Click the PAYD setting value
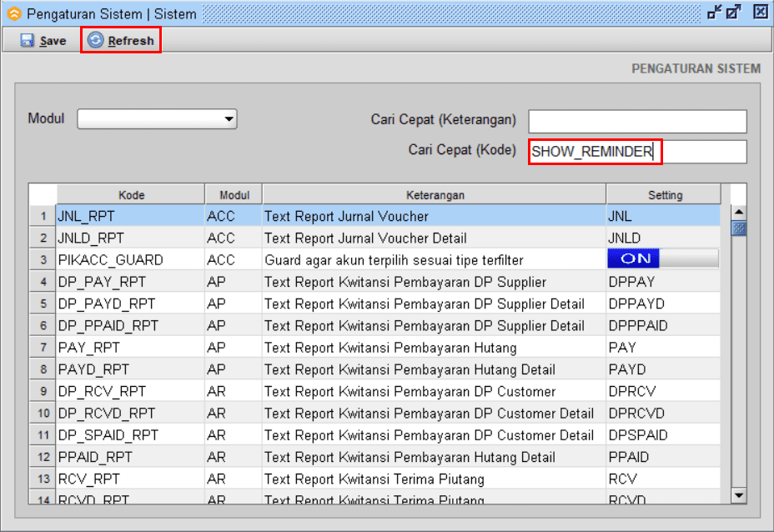Image resolution: width=774 pixels, height=532 pixels. pos(627,369)
